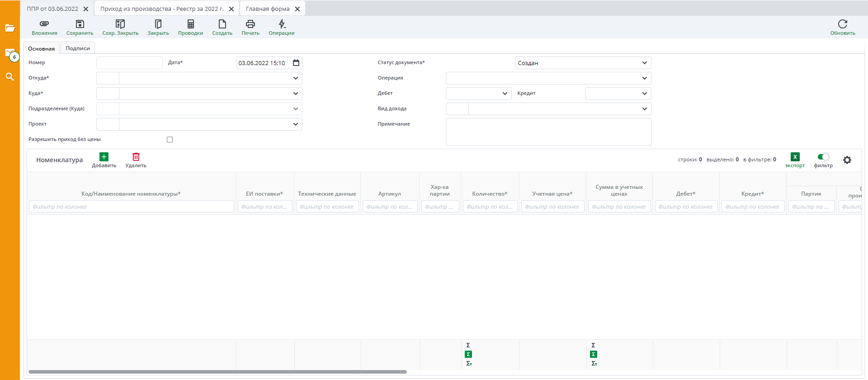This screenshot has height=380, width=868.
Task: Enable Разрешить приход без цены checkbox
Action: (x=170, y=140)
